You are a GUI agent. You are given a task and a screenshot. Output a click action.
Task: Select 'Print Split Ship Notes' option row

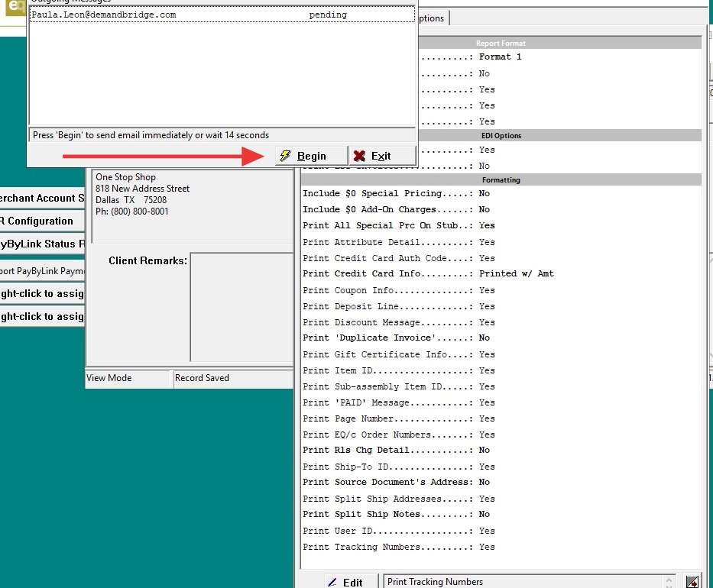[x=501, y=514]
